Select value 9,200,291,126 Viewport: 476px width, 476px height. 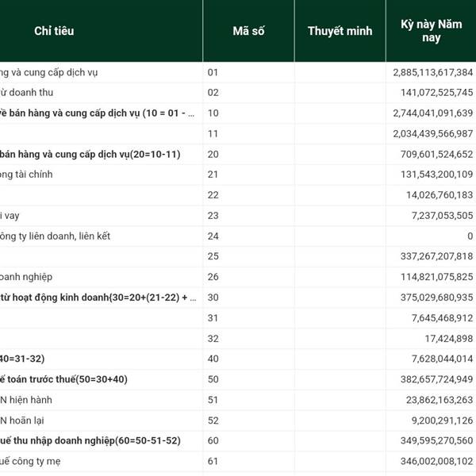click(x=443, y=420)
